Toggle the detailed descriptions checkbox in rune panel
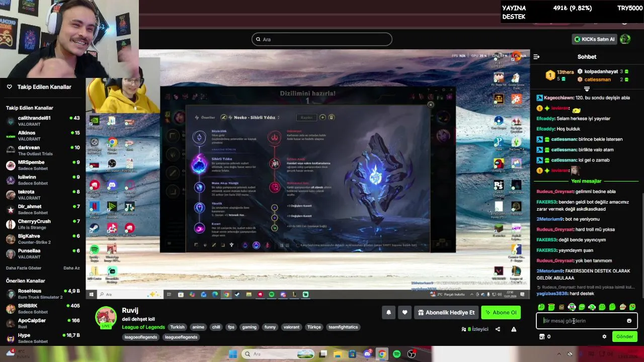The width and height of the screenshot is (644, 362). point(297,245)
